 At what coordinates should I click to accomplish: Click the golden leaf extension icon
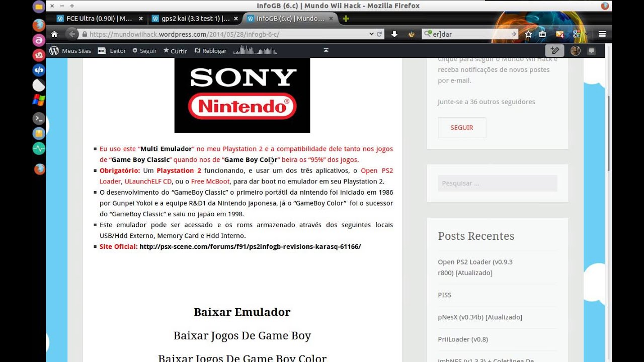pyautogui.click(x=411, y=34)
